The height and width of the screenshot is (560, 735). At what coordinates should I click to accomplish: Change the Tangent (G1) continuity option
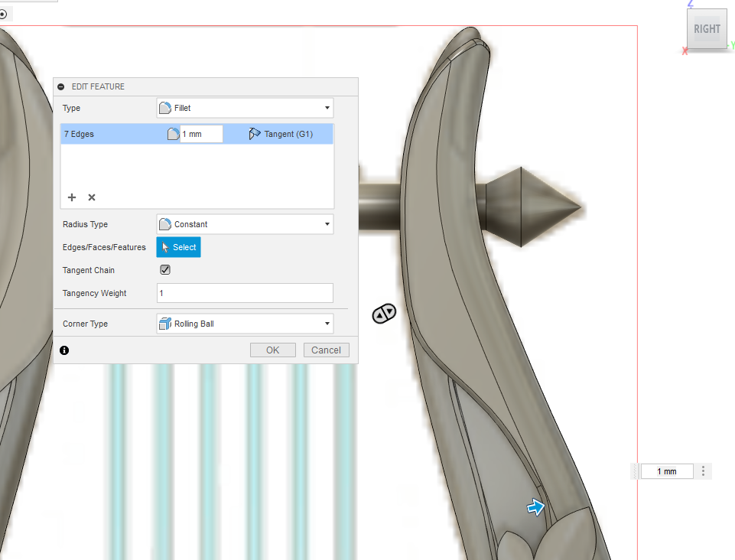281,134
